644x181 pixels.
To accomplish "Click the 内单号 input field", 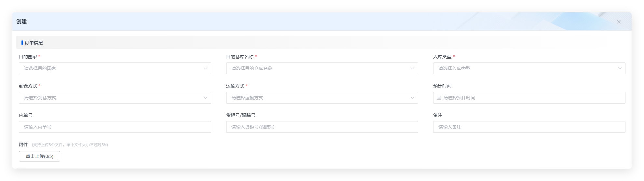I will tap(115, 127).
